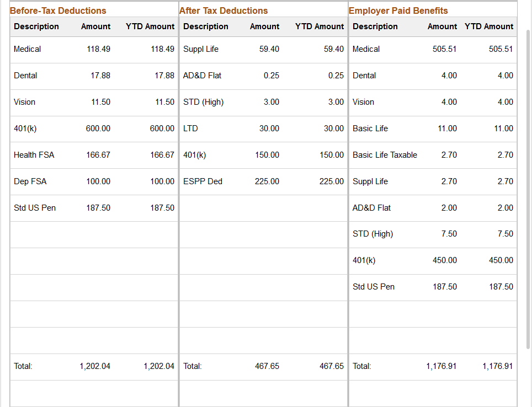Click 401(k) in After Tax Deductions
The width and height of the screenshot is (532, 407).
(194, 155)
